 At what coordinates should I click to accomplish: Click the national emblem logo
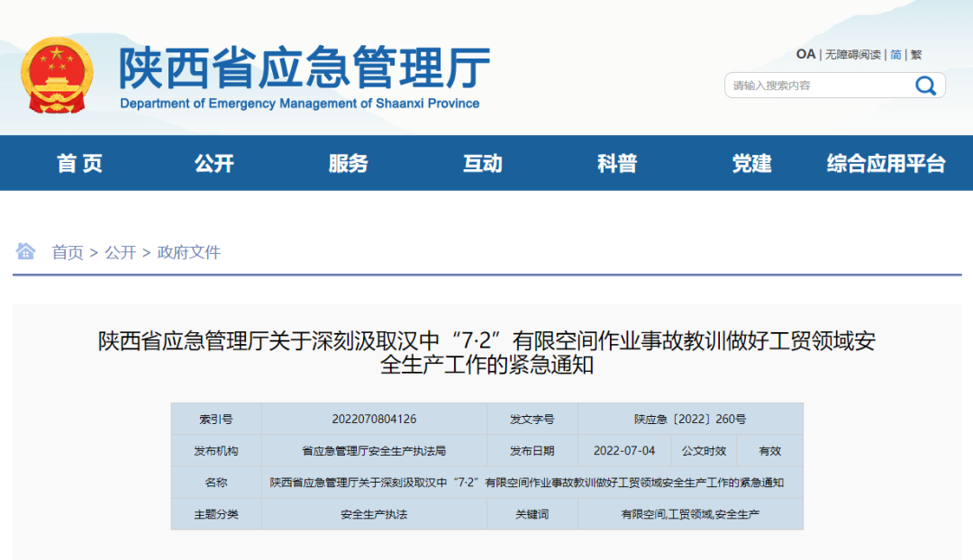[58, 72]
